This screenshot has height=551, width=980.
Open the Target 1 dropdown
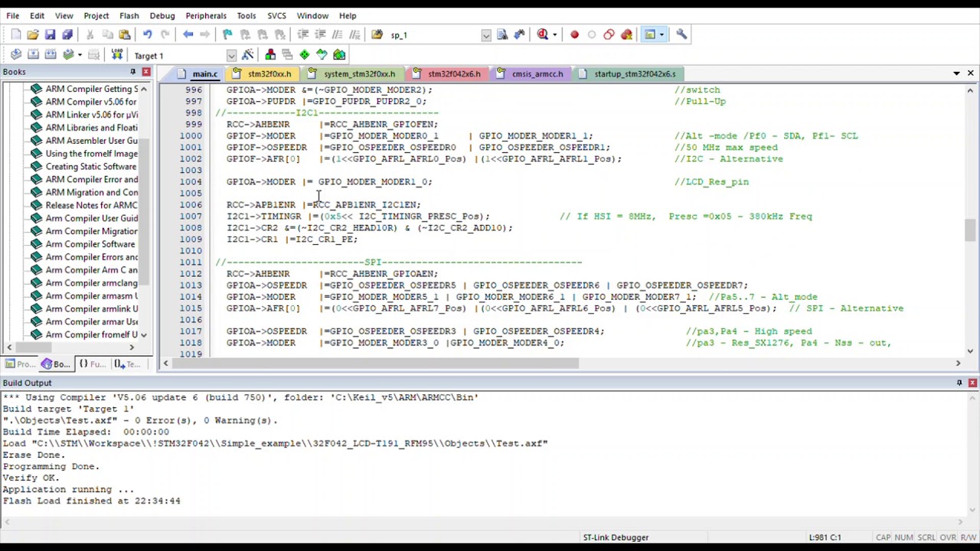pyautogui.click(x=231, y=56)
